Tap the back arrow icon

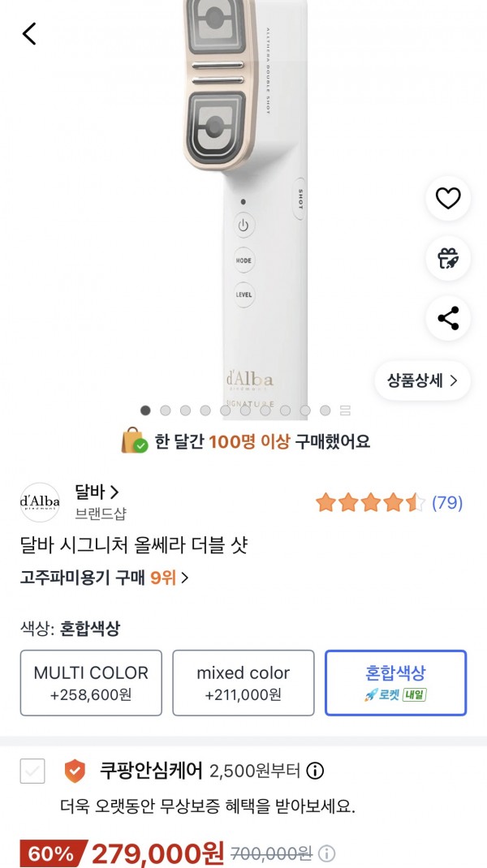click(x=30, y=34)
